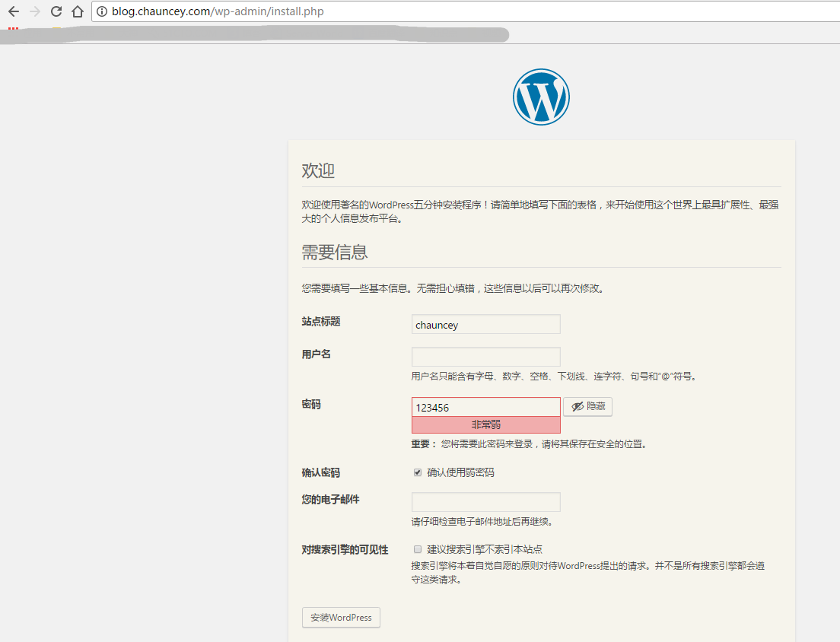
Task: Click the username rules hint text
Action: click(555, 377)
